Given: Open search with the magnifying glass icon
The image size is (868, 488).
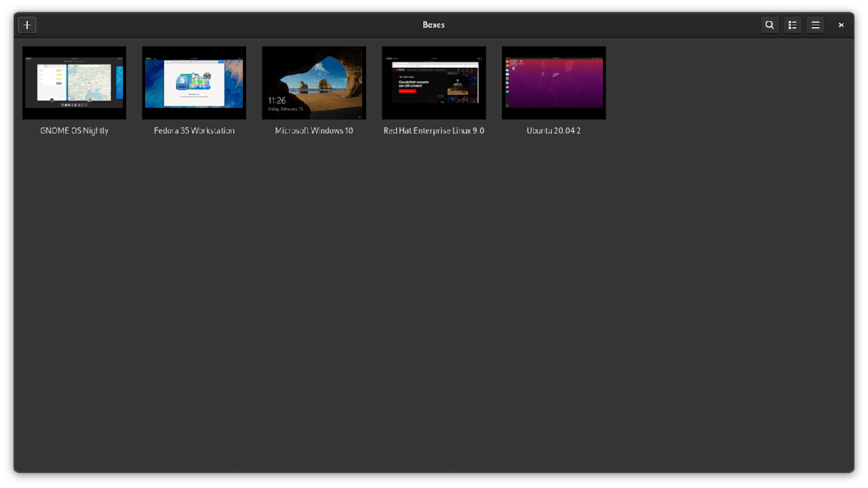Looking at the screenshot, I should click(x=770, y=25).
